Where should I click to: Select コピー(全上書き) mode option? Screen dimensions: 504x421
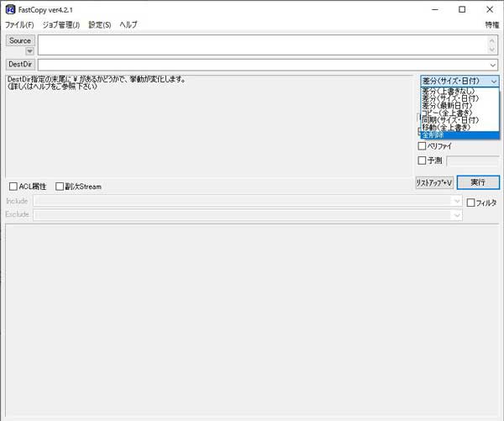point(459,113)
